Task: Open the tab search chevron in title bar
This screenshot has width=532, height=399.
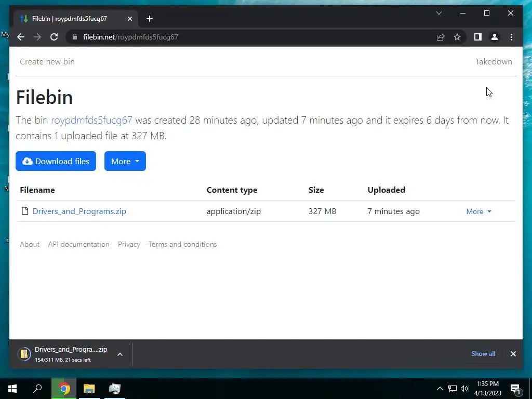Action: (438, 13)
